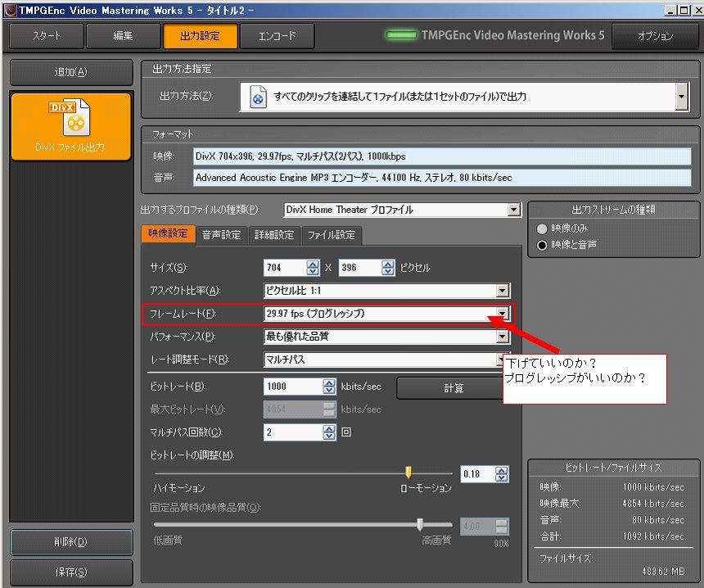Open the 詳細設定 tab

click(x=274, y=235)
